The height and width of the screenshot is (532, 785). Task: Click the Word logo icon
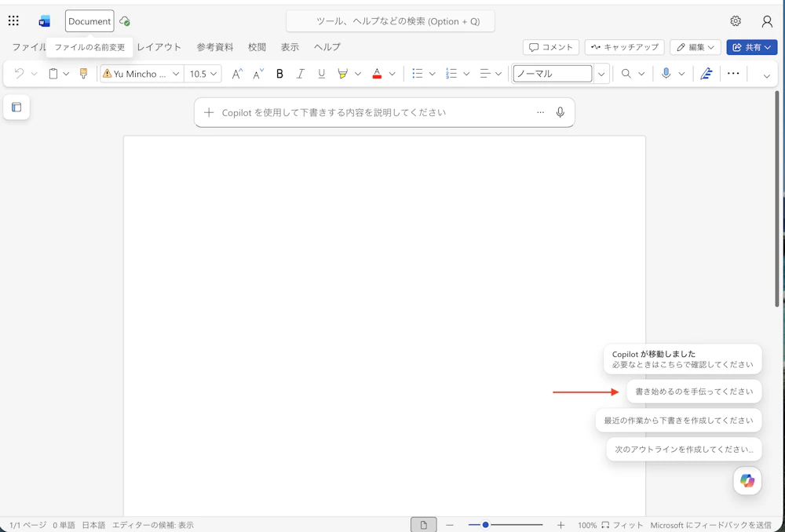coord(45,21)
